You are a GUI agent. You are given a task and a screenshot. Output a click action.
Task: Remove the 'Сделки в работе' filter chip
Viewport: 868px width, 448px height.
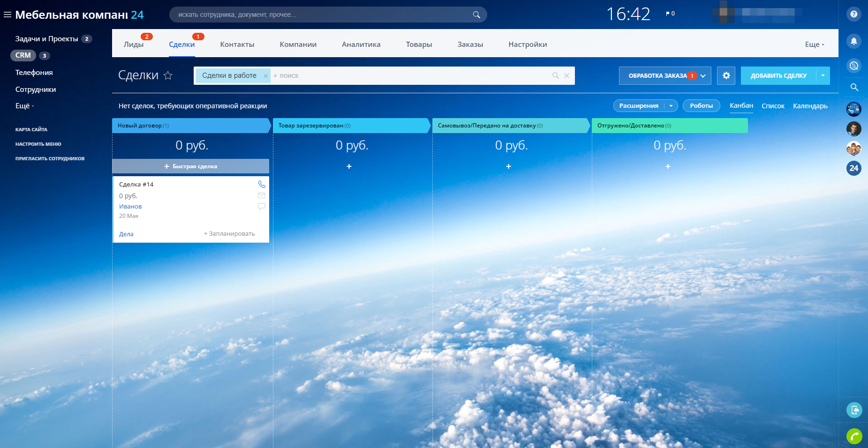265,76
